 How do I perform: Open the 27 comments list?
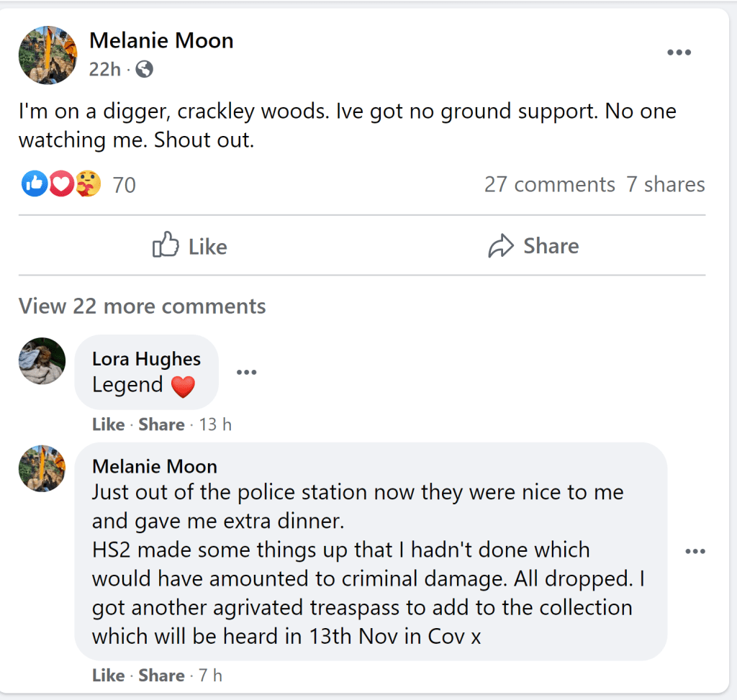pos(549,184)
